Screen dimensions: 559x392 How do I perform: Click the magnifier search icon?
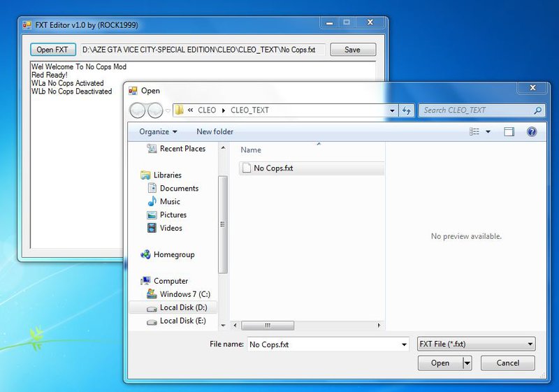pyautogui.click(x=537, y=110)
